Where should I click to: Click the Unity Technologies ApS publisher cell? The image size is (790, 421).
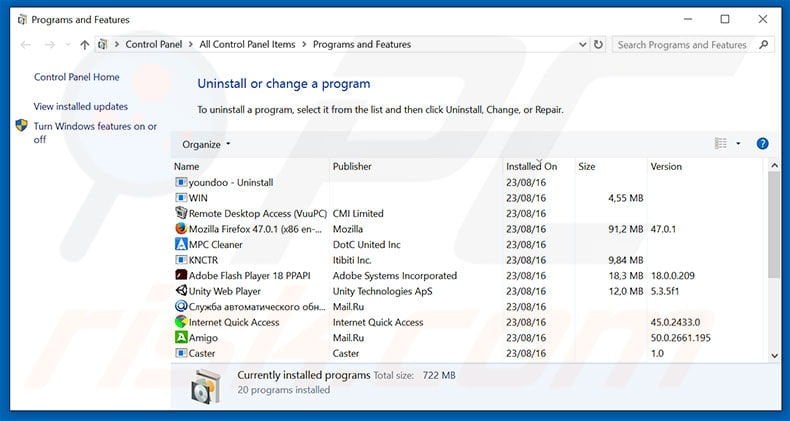point(382,291)
